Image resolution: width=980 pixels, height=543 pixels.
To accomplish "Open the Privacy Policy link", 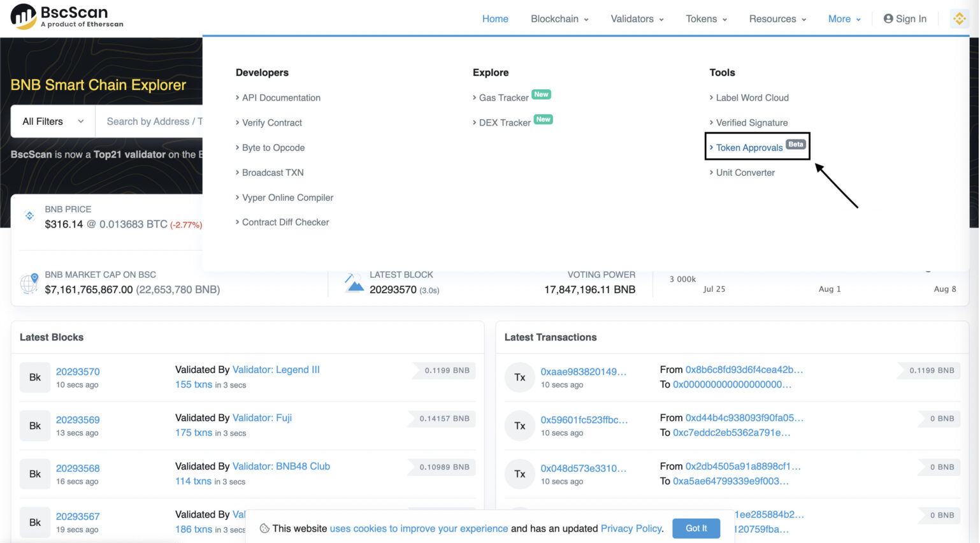I will [x=631, y=528].
